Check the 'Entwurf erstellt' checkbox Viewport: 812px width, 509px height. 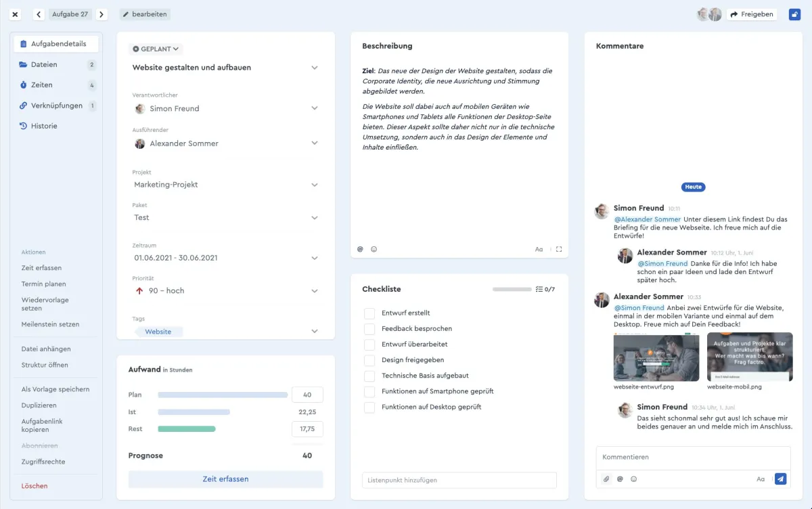coord(369,313)
